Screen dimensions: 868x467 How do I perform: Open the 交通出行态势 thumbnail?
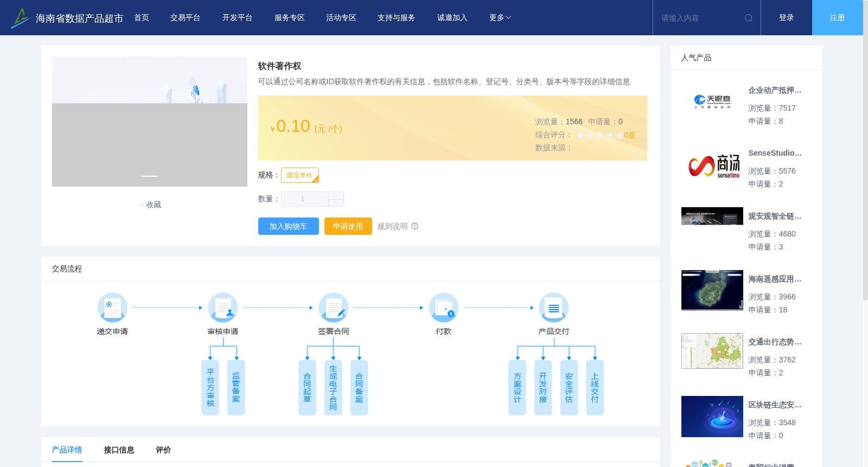(712, 351)
